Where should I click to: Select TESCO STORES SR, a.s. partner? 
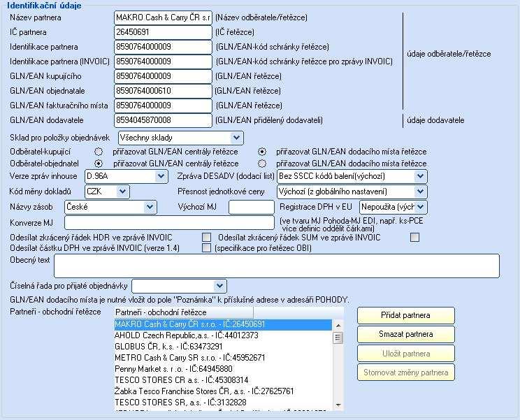click(223, 403)
